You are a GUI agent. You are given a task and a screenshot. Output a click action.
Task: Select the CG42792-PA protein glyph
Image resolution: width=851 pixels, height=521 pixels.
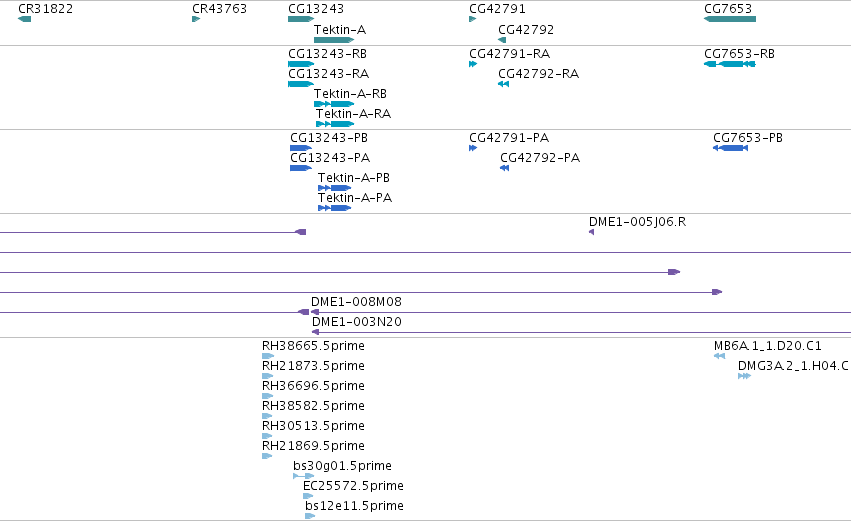[505, 168]
